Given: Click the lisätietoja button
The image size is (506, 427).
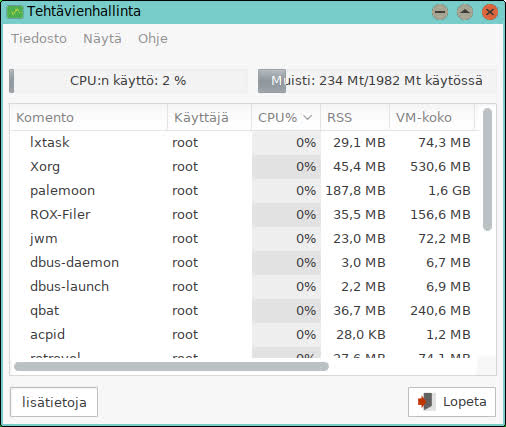Looking at the screenshot, I should (54, 402).
